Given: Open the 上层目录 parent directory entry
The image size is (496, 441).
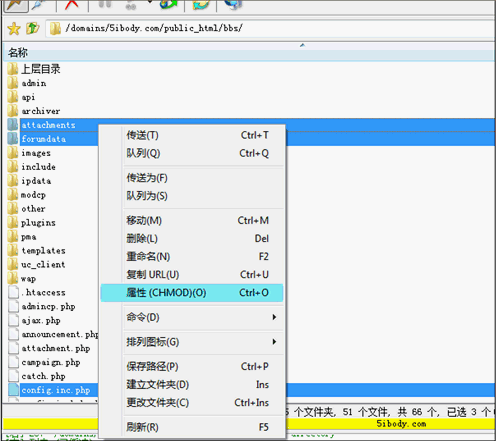Looking at the screenshot, I should pos(41,69).
